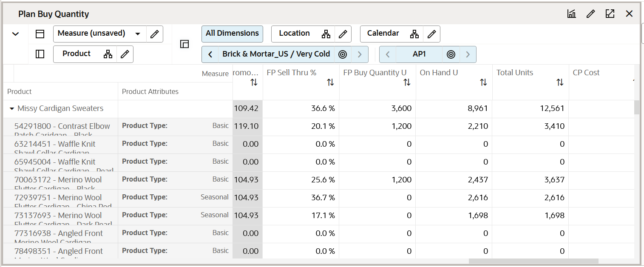Sort the truncated Promo column
The height and width of the screenshot is (267, 644).
coord(254,82)
